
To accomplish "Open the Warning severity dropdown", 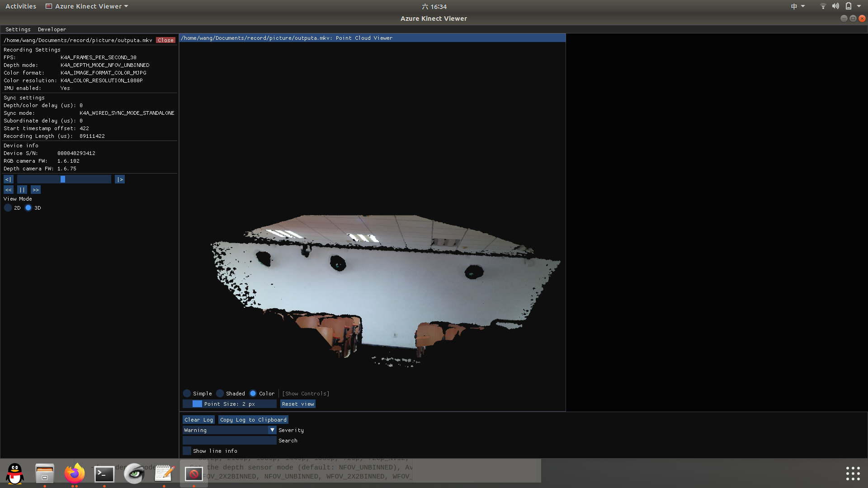I will coord(272,430).
